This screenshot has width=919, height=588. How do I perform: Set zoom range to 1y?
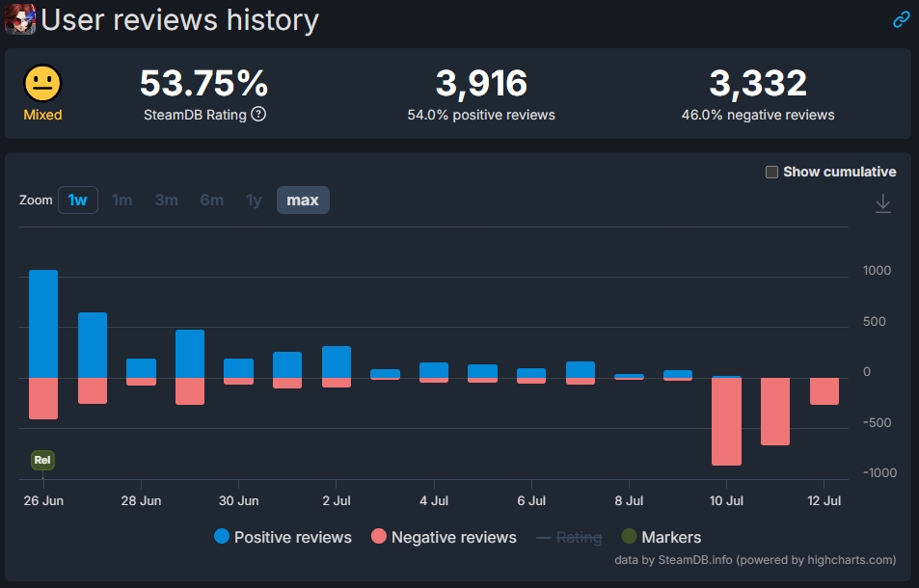[254, 200]
